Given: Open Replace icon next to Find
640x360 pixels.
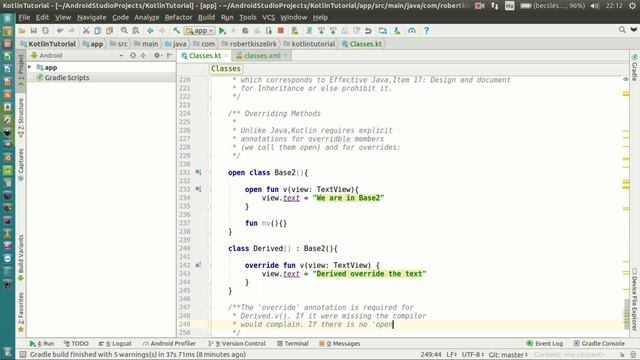Looking at the screenshot, I should (136, 31).
